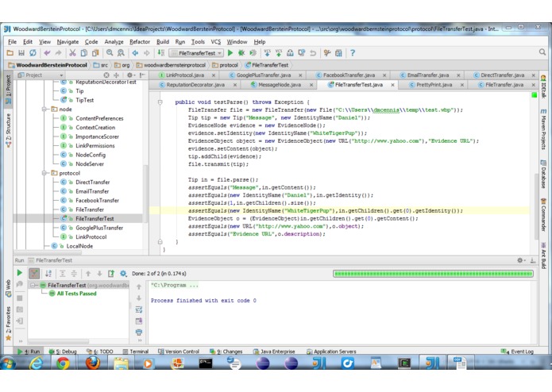Open Run panel gear settings at right
The height and width of the screenshot is (392, 552).
point(521,260)
